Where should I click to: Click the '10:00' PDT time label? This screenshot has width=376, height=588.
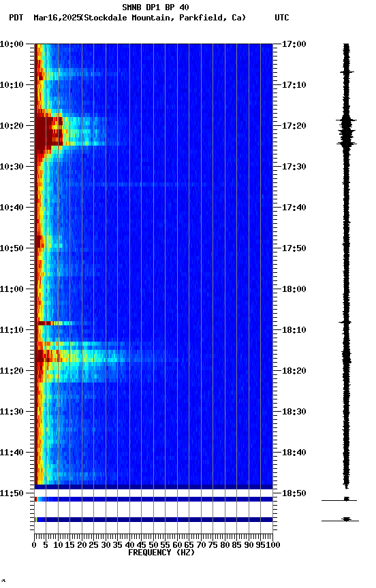pyautogui.click(x=12, y=44)
